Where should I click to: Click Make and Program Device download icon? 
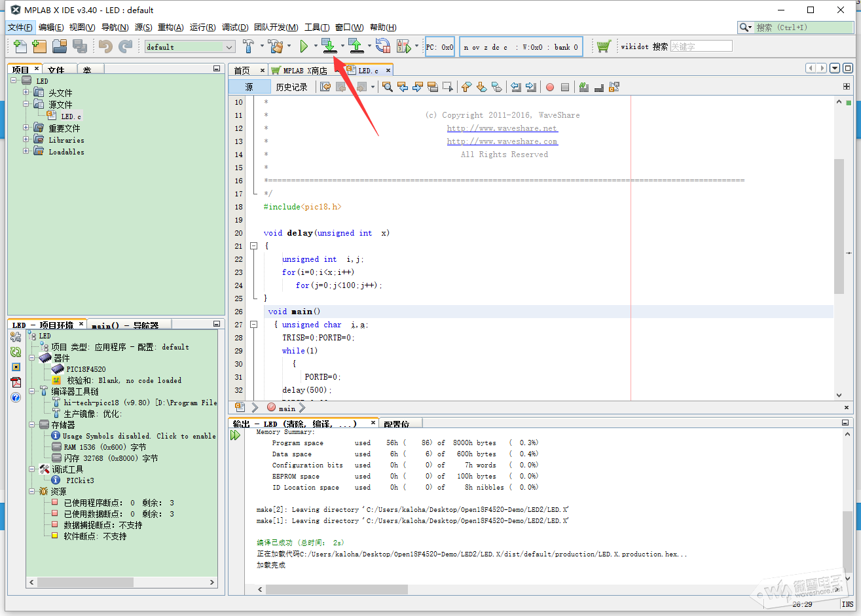[329, 46]
